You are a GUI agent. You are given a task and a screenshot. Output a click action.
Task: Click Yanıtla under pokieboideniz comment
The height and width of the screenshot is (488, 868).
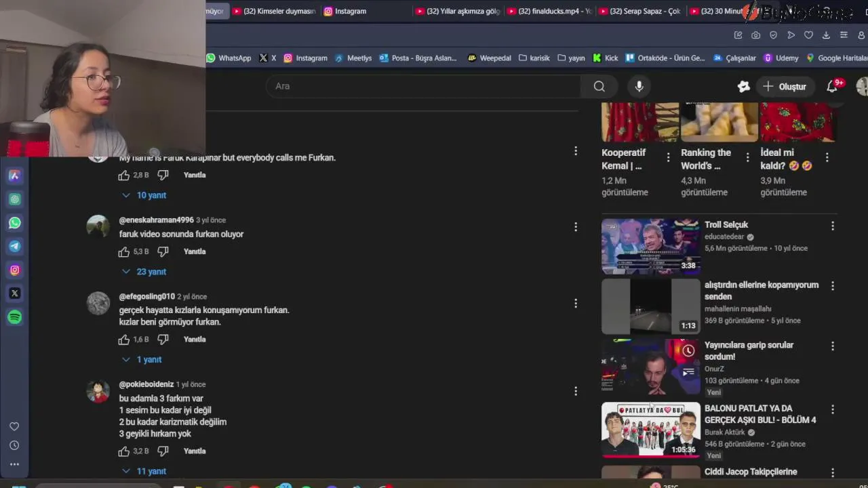click(x=195, y=451)
